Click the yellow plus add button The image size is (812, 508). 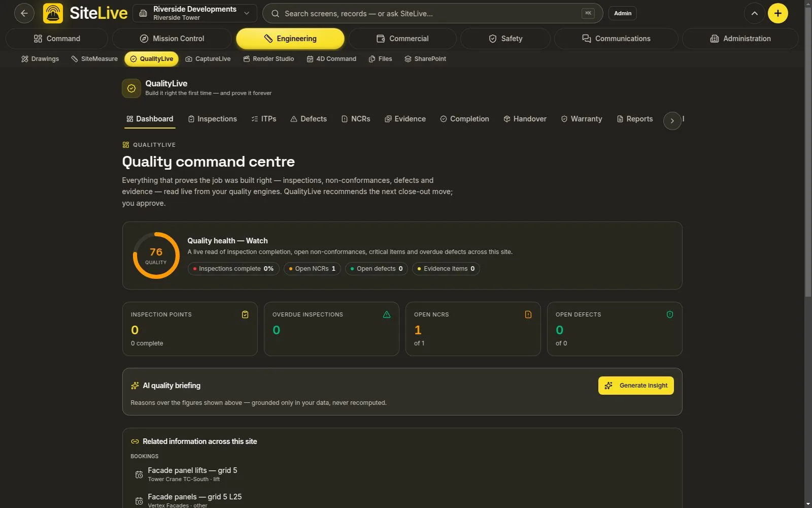778,13
